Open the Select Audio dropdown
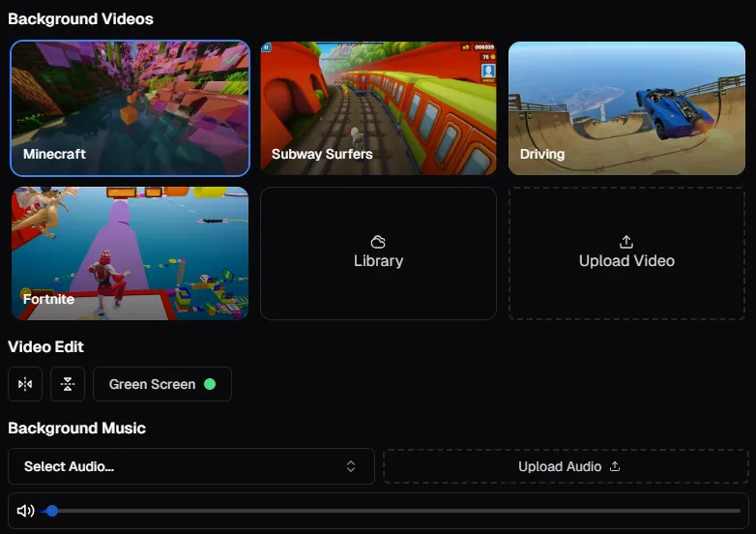756x534 pixels. pos(191,466)
